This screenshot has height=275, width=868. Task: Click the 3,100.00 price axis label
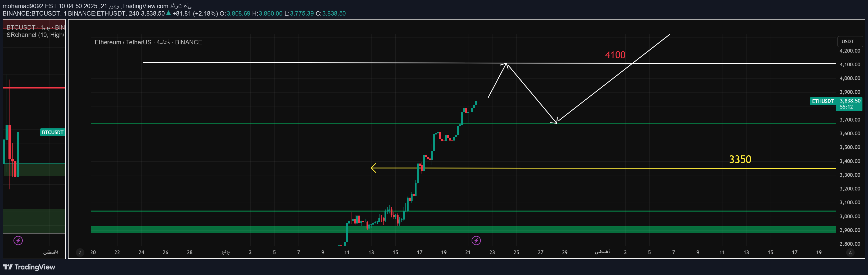pyautogui.click(x=849, y=202)
